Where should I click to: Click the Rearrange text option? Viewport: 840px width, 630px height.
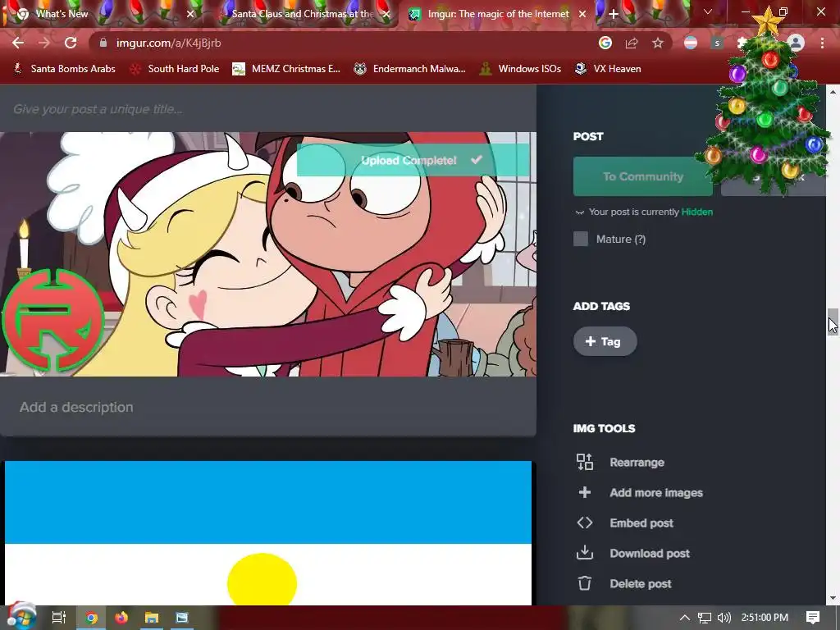click(637, 462)
